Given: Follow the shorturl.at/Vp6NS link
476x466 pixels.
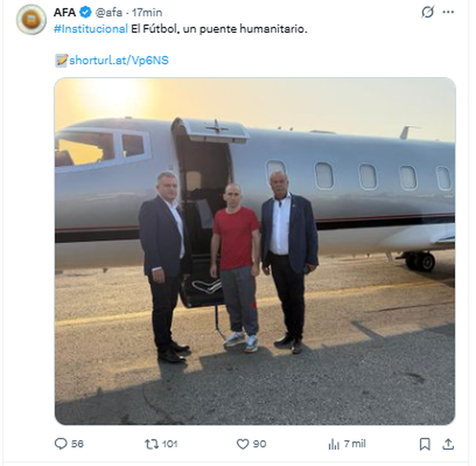Looking at the screenshot, I should point(119,60).
